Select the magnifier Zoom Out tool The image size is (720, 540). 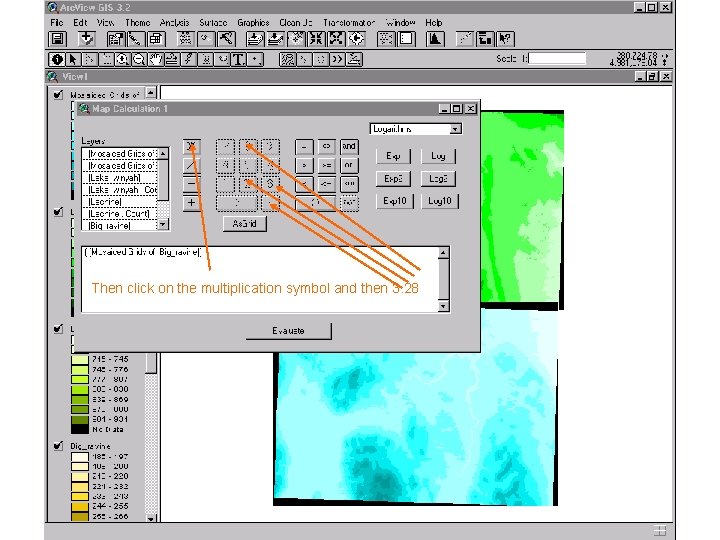(x=139, y=59)
